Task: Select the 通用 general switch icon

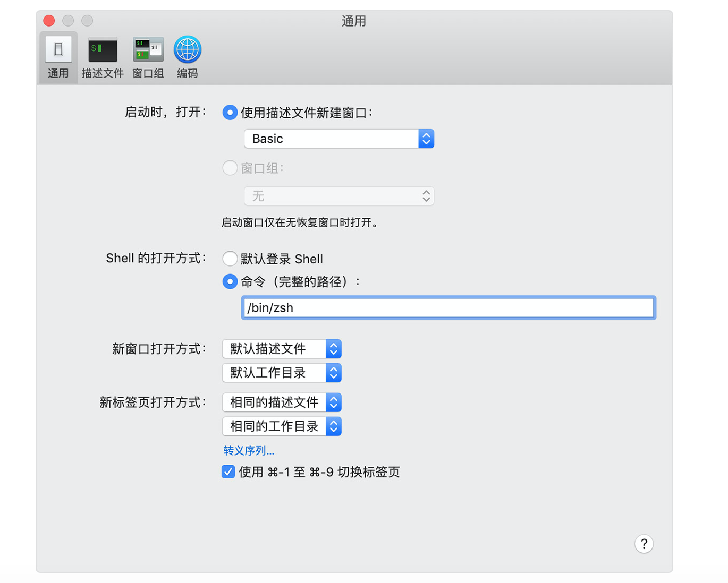Action: point(58,50)
